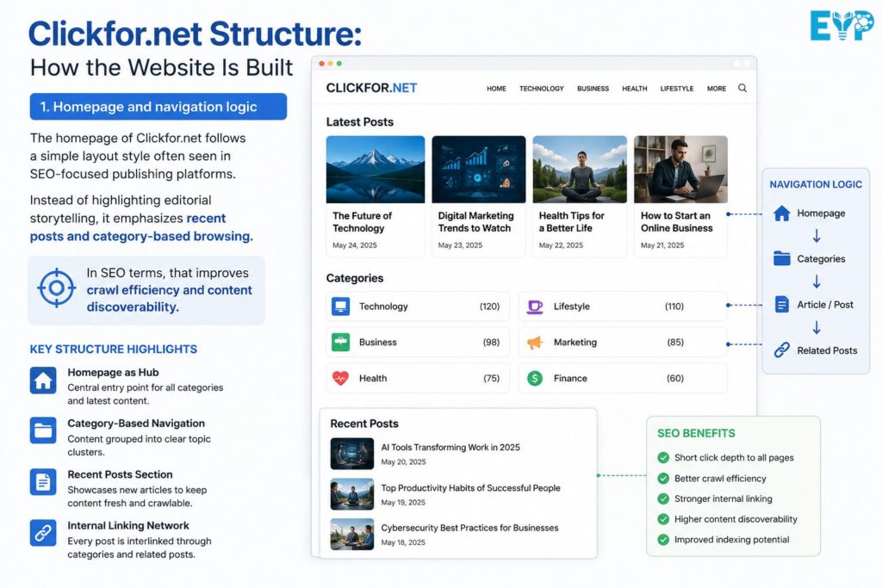Viewport: 882px width, 588px height.
Task: Click the search magnifier icon in navbar
Action: point(742,89)
